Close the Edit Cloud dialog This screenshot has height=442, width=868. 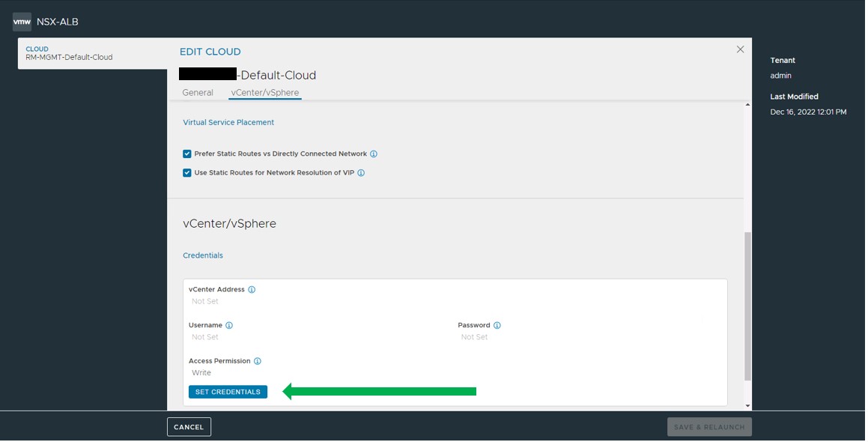pos(740,49)
